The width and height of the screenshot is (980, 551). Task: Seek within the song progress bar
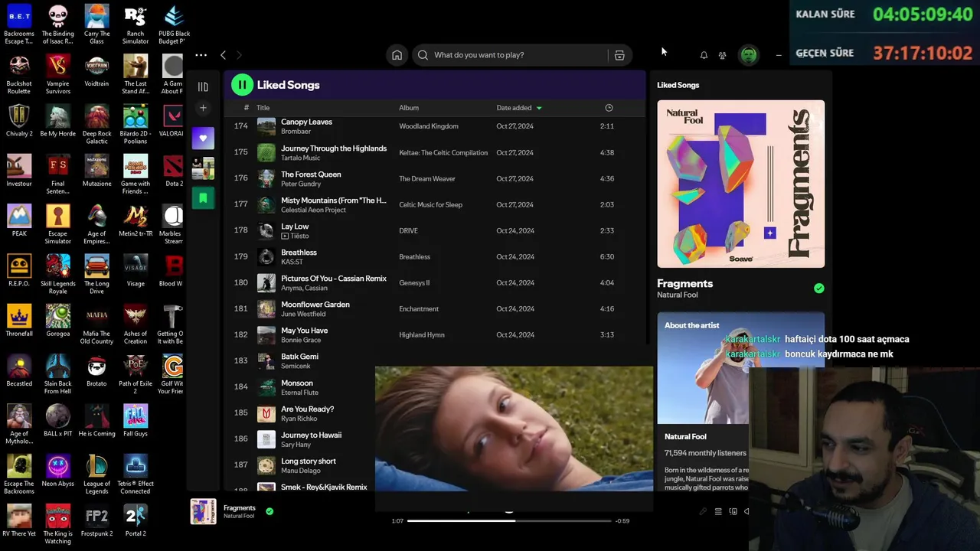click(509, 521)
